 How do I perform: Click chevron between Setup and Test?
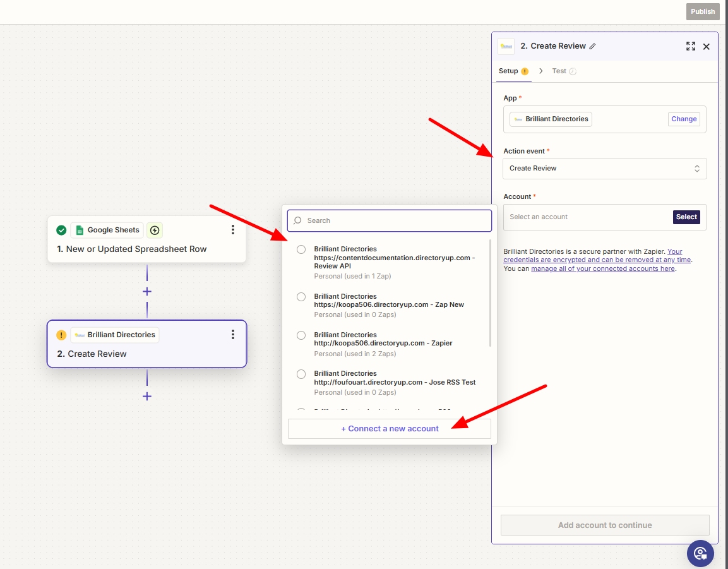[x=541, y=71]
